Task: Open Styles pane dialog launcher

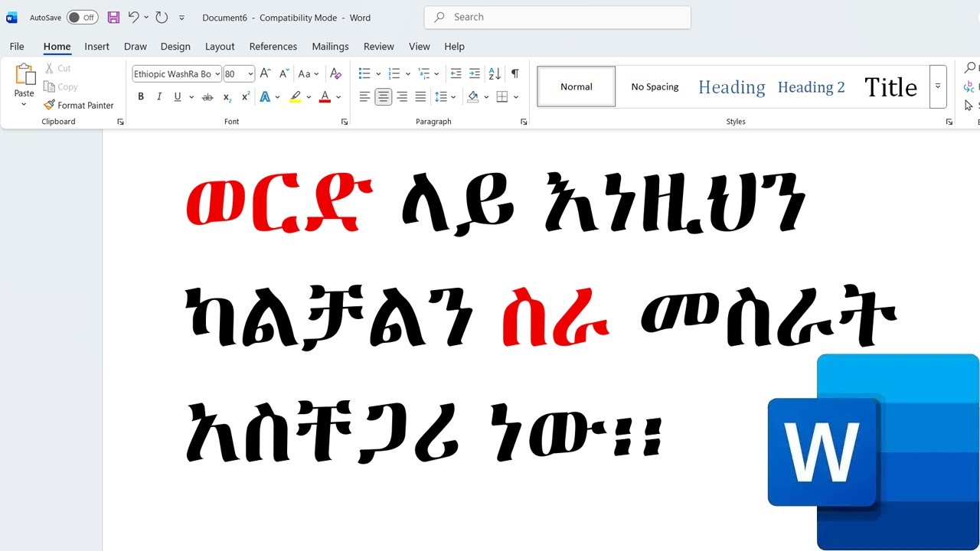Action: 949,122
